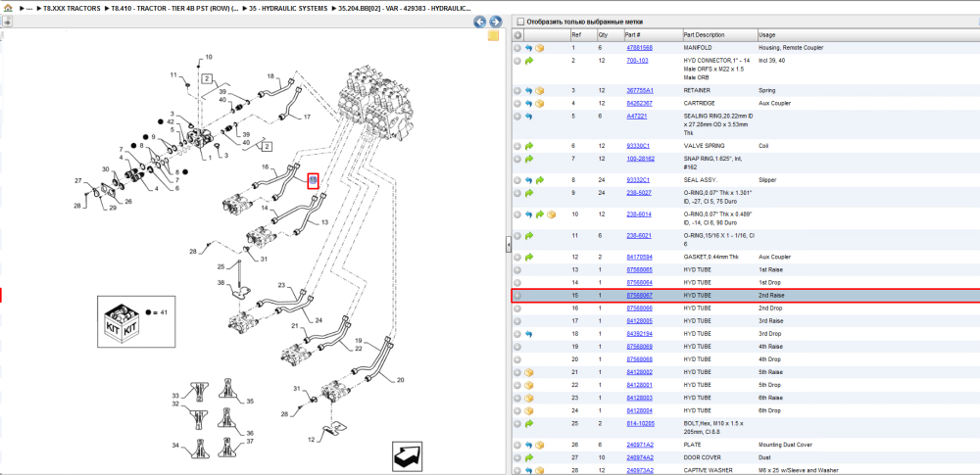This screenshot has height=475, width=980.
Task: Click blue arrow icon in 84392194 row
Action: pyautogui.click(x=529, y=334)
